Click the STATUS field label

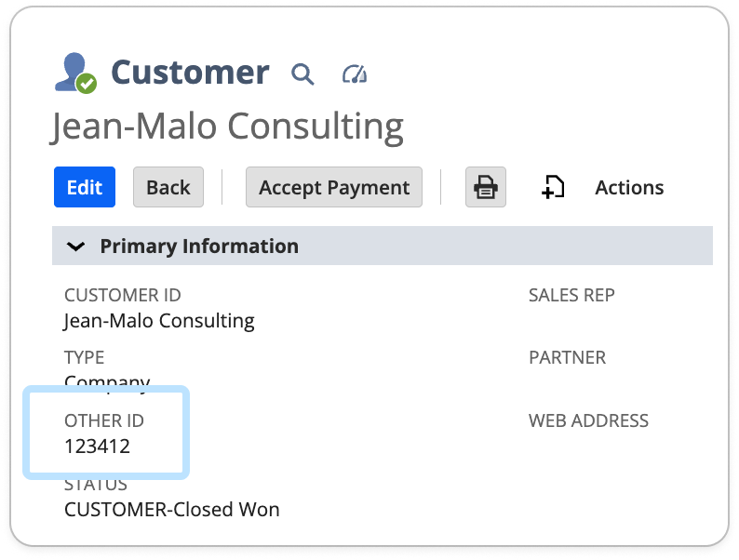(x=96, y=485)
